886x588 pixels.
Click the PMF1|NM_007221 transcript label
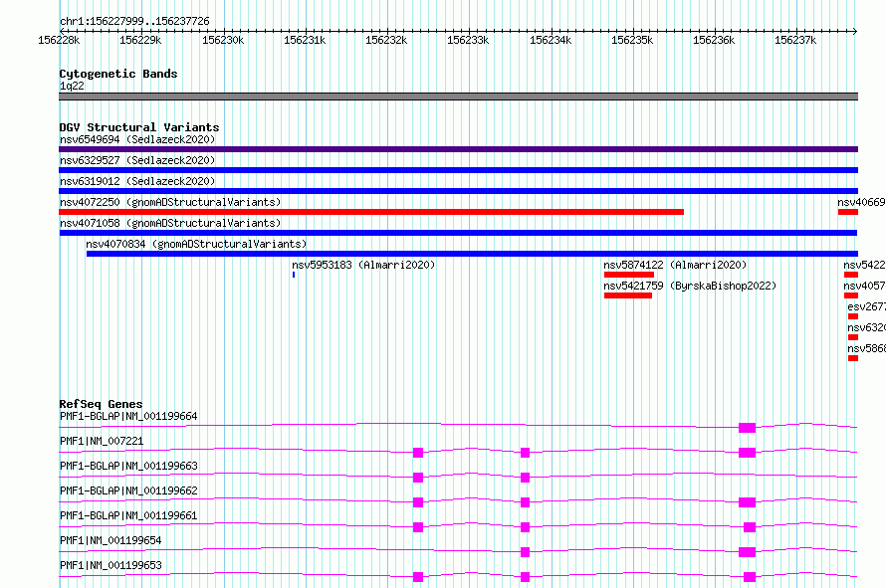[102, 441]
